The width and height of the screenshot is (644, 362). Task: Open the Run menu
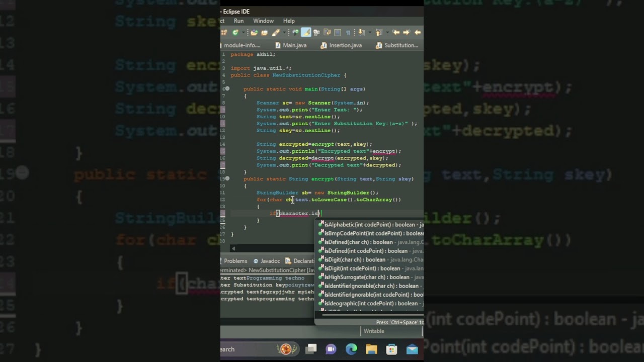point(238,21)
